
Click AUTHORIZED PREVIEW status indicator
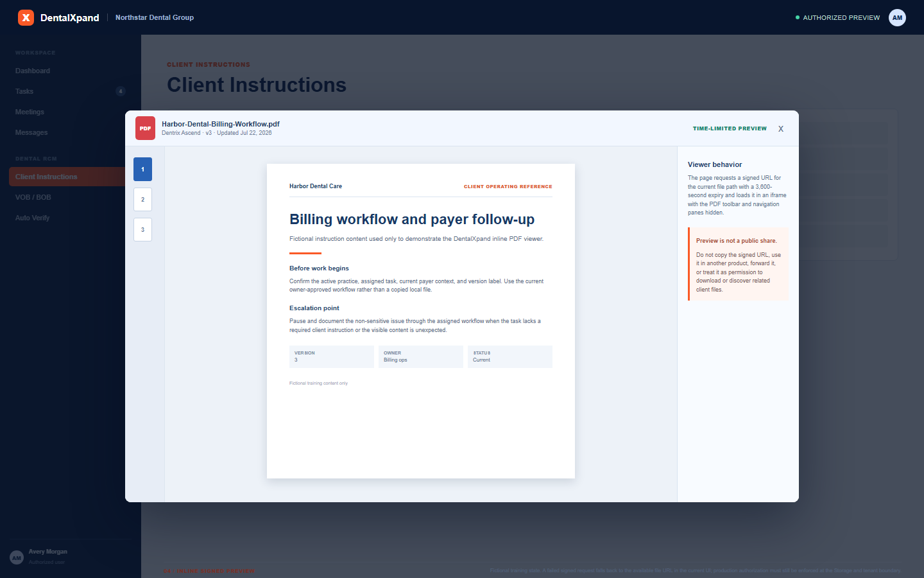[x=837, y=17]
